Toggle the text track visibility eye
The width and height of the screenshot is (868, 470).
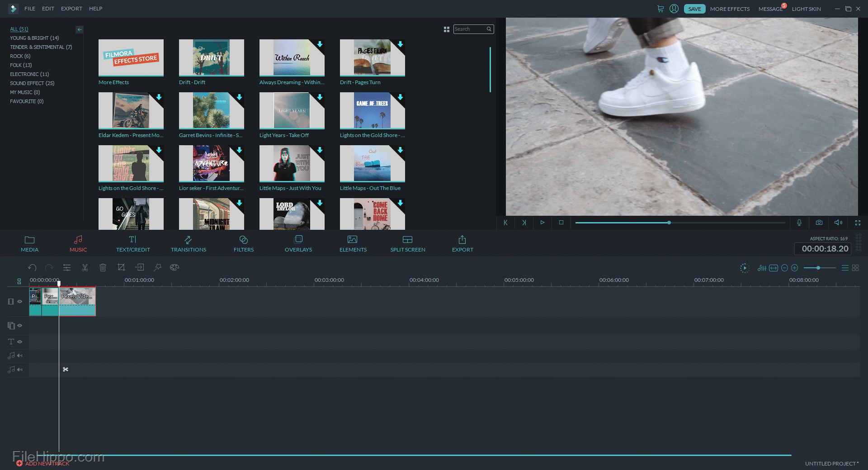point(19,342)
